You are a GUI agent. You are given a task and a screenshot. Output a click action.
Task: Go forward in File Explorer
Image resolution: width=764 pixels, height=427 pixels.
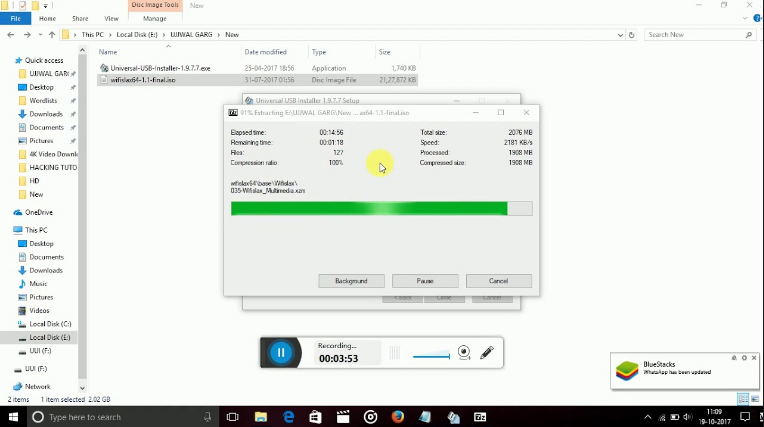point(27,35)
